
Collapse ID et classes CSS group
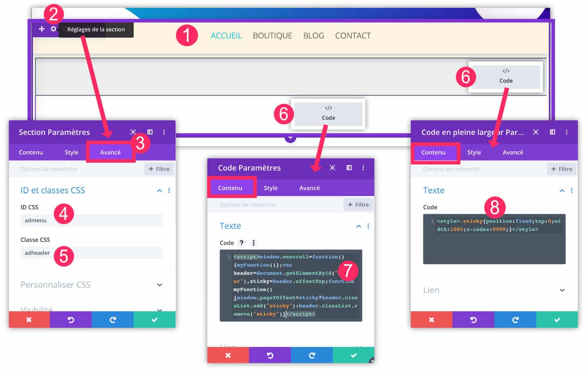160,191
